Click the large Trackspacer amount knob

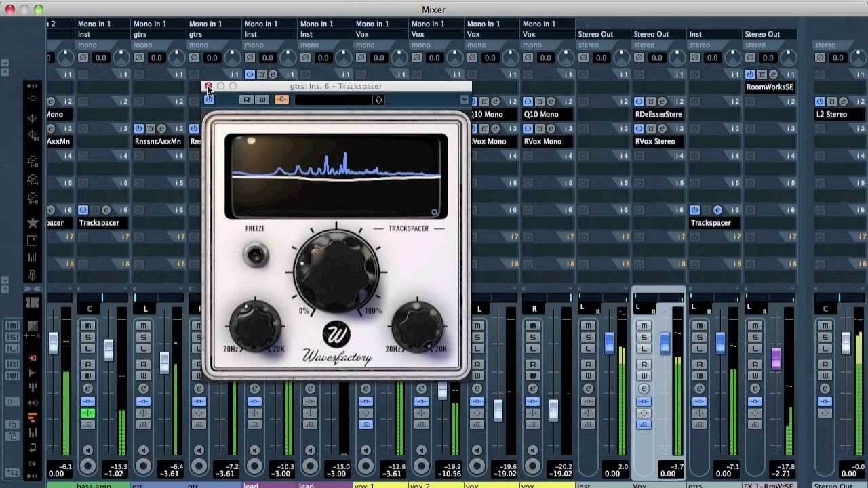click(336, 271)
